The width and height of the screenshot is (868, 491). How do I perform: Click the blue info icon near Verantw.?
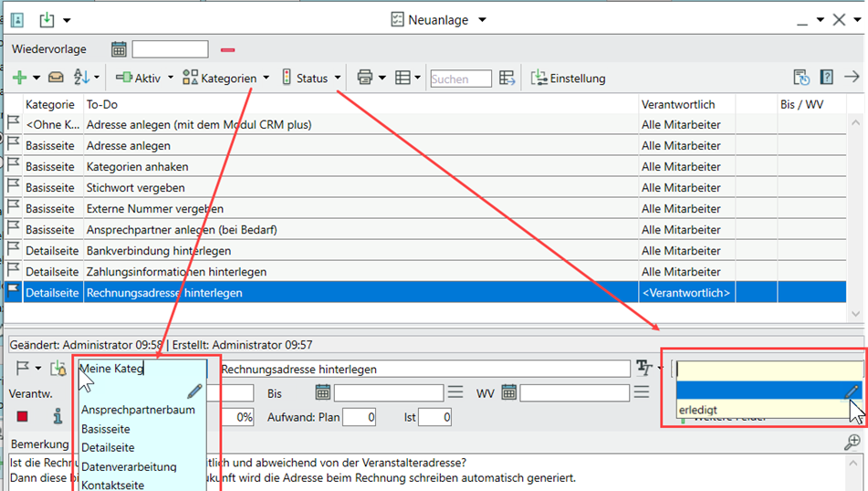coord(58,417)
